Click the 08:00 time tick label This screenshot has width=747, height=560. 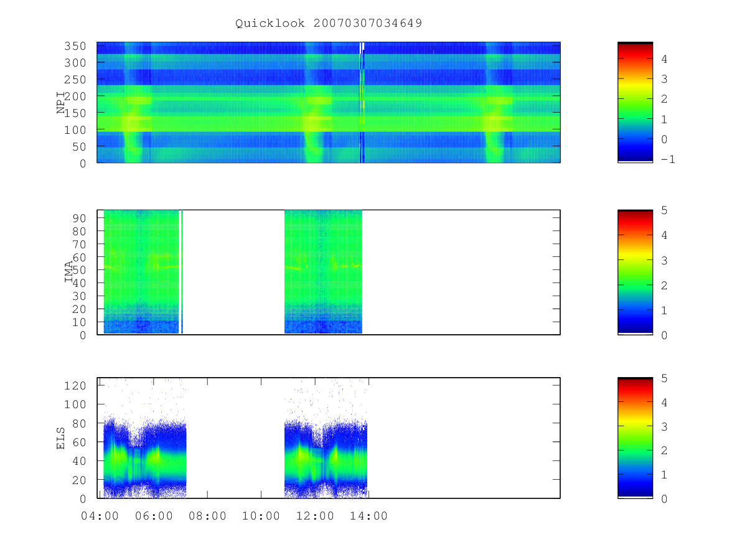pos(207,516)
